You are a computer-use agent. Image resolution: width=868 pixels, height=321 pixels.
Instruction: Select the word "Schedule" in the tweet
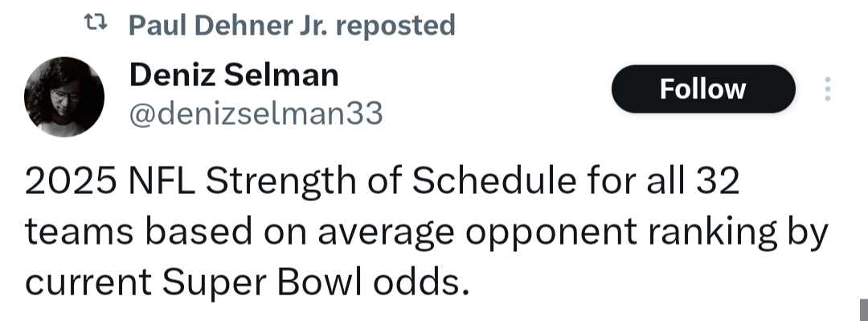click(x=493, y=182)
